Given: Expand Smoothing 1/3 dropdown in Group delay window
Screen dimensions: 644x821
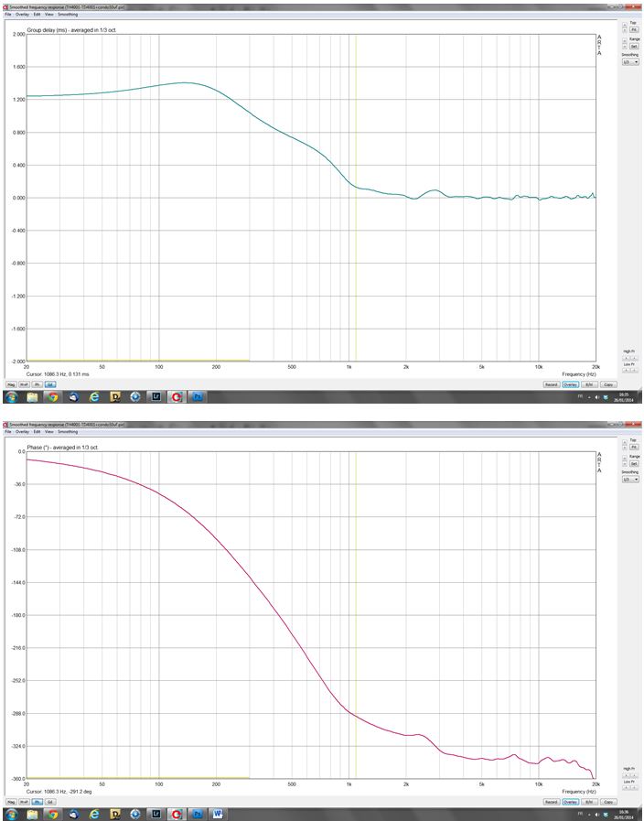Looking at the screenshot, I should (x=630, y=62).
